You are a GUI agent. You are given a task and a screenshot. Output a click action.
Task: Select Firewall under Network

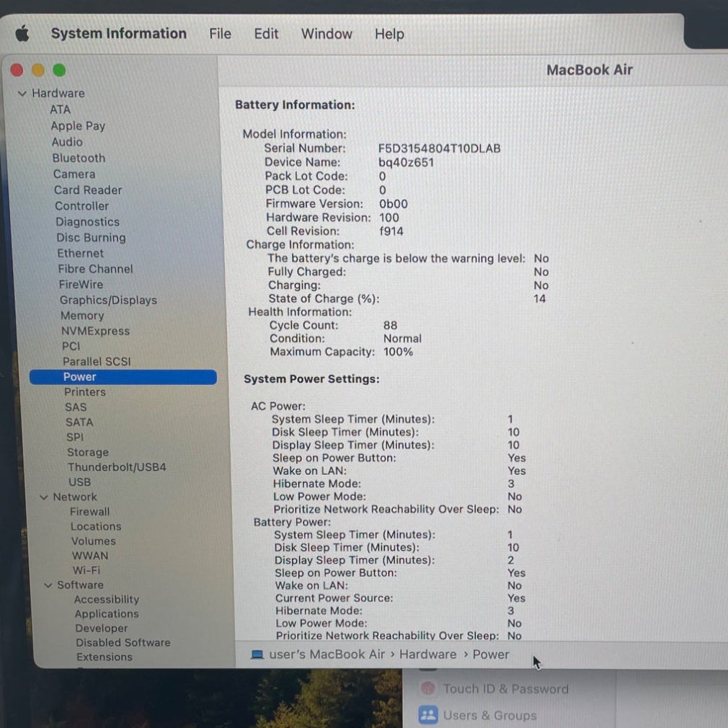click(x=90, y=512)
